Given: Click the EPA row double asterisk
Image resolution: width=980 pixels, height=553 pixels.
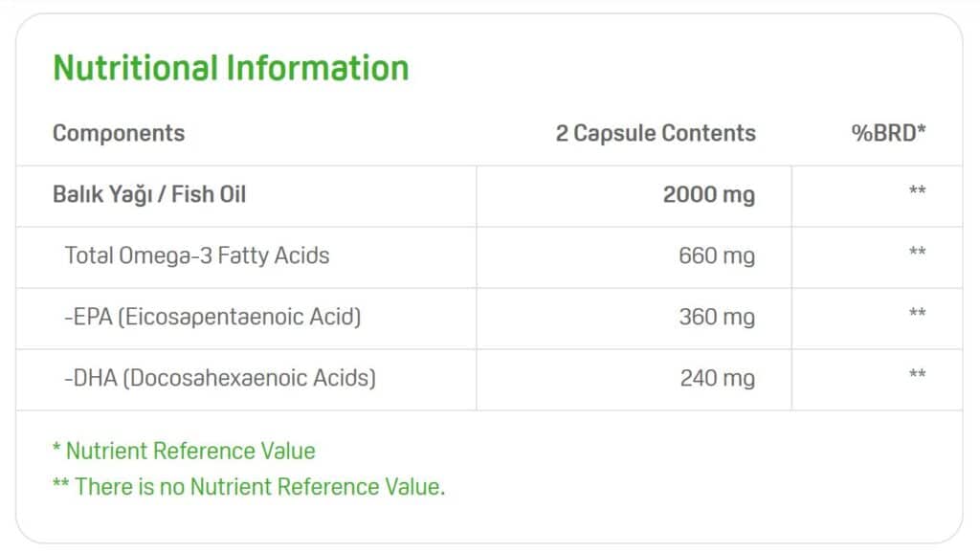Looking at the screenshot, I should pyautogui.click(x=917, y=314).
